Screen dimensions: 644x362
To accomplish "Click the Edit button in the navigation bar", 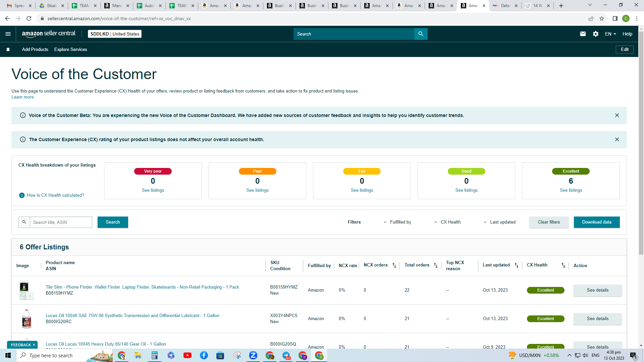I will pos(625,50).
